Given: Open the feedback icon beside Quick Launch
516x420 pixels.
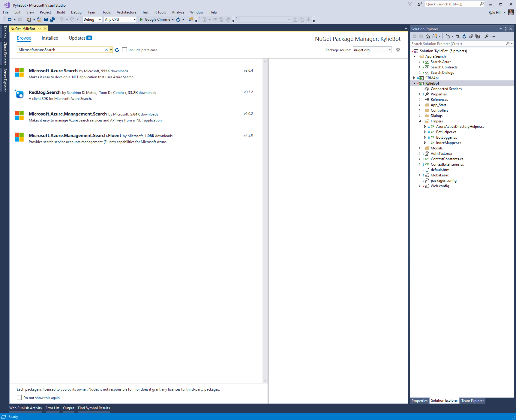Looking at the screenshot, I should point(420,4).
